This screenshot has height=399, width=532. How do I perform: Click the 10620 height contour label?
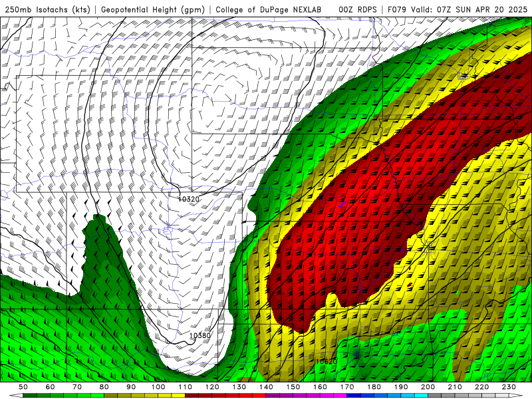tap(327, 362)
